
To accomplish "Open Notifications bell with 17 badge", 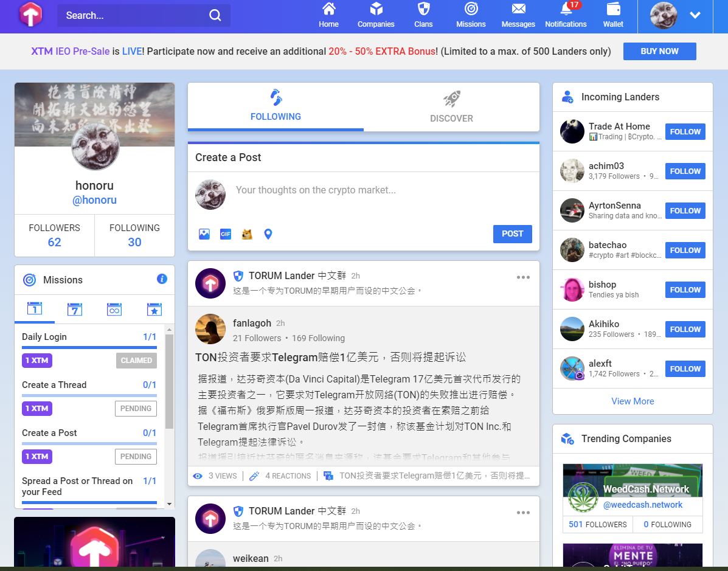I will [x=566, y=15].
